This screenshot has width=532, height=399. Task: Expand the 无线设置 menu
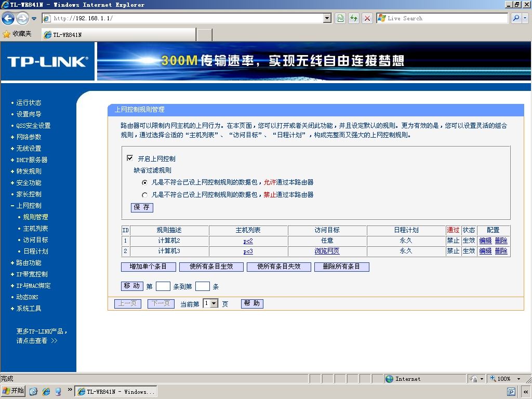pos(29,149)
